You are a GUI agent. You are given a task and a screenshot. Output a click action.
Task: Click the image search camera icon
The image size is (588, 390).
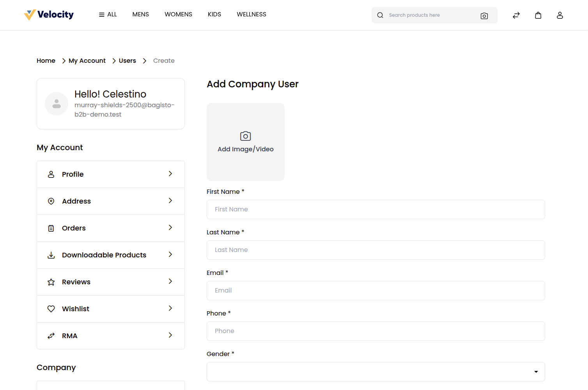tap(484, 16)
